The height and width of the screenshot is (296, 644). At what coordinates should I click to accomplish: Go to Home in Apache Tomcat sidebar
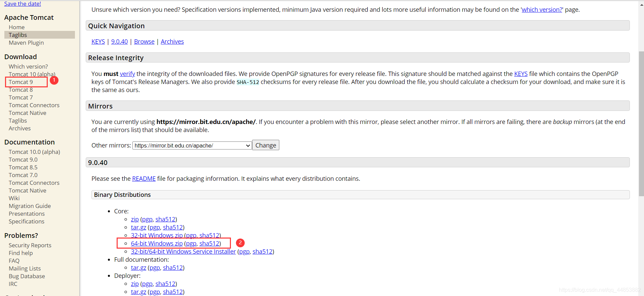16,27
